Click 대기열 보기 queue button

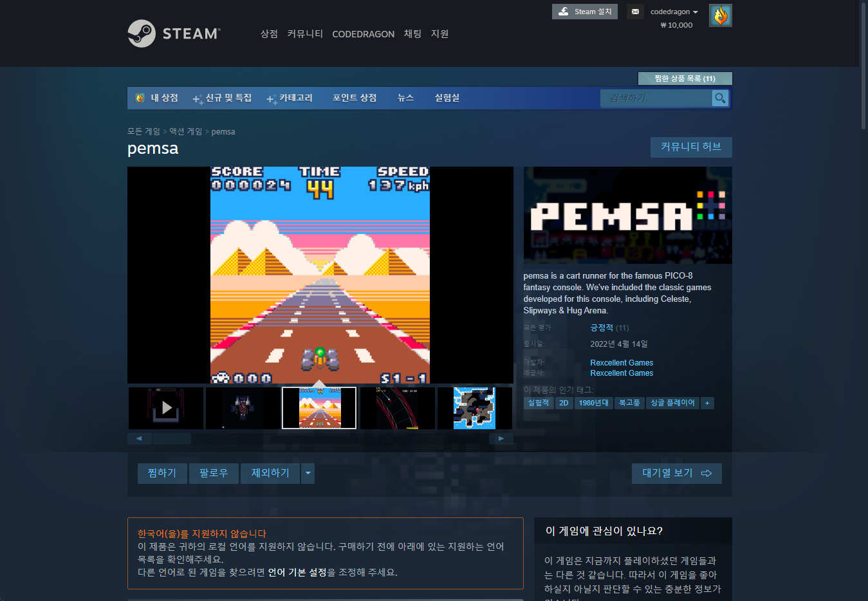point(676,473)
